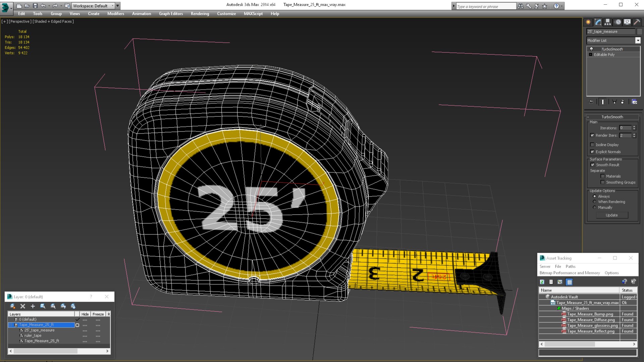Refresh the Asset Tracking list

[542, 282]
